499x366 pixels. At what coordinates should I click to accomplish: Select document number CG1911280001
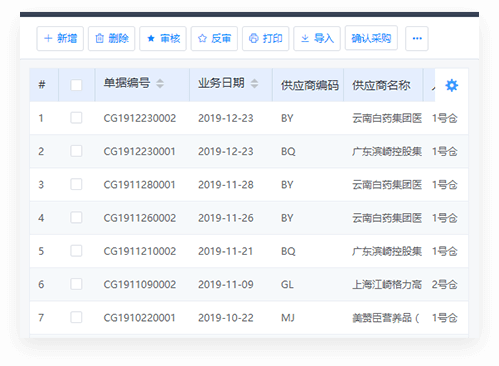pyautogui.click(x=139, y=185)
